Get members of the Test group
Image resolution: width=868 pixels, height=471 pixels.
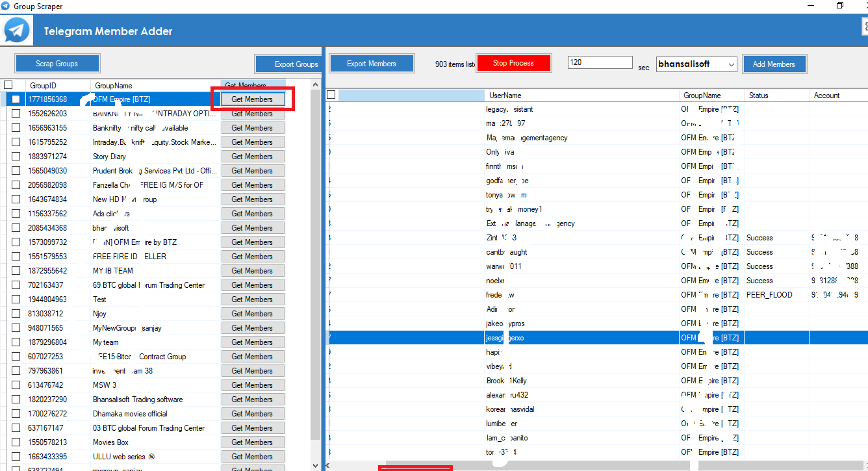click(253, 299)
